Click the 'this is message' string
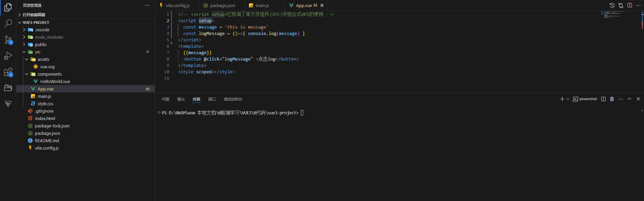 click(247, 27)
